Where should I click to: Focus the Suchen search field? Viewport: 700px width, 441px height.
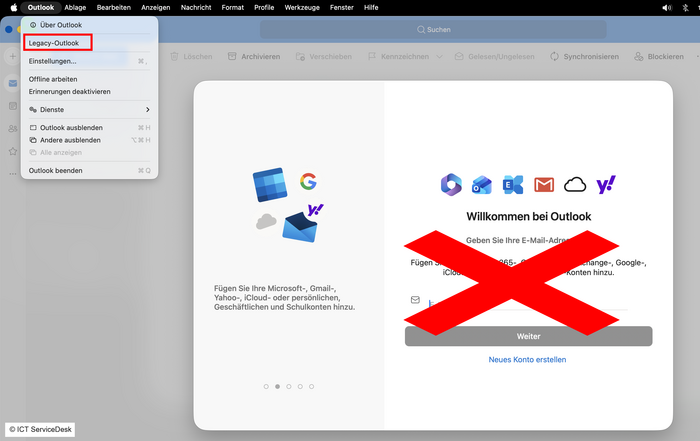click(x=433, y=29)
